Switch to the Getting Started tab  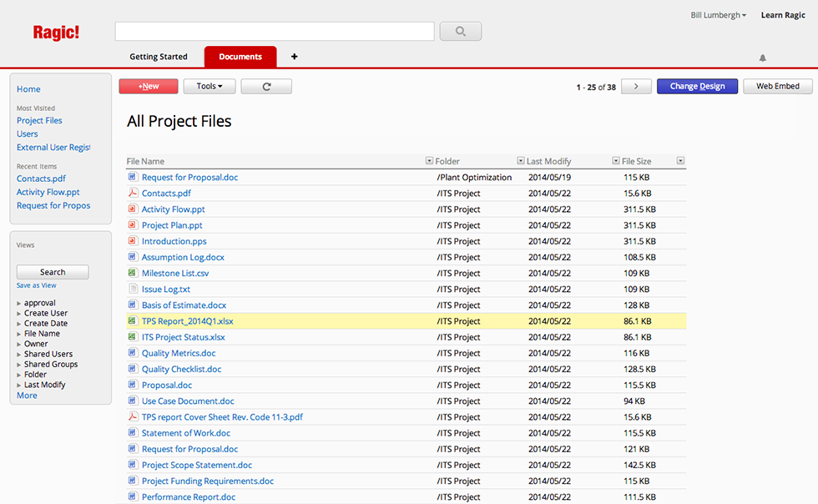click(159, 57)
